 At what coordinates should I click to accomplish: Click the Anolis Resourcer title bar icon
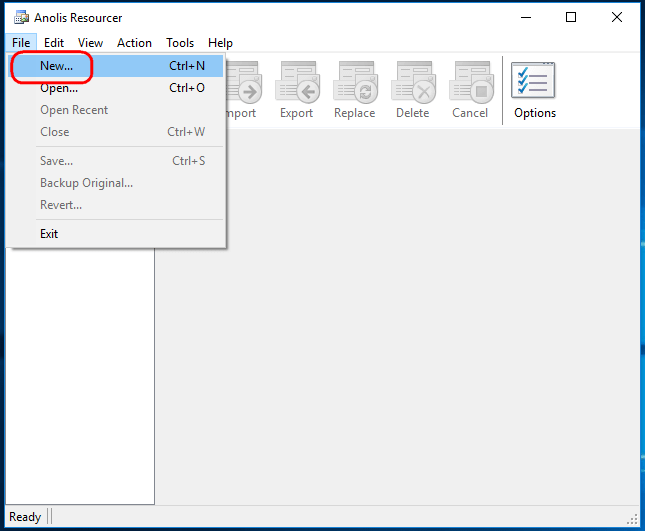point(21,18)
